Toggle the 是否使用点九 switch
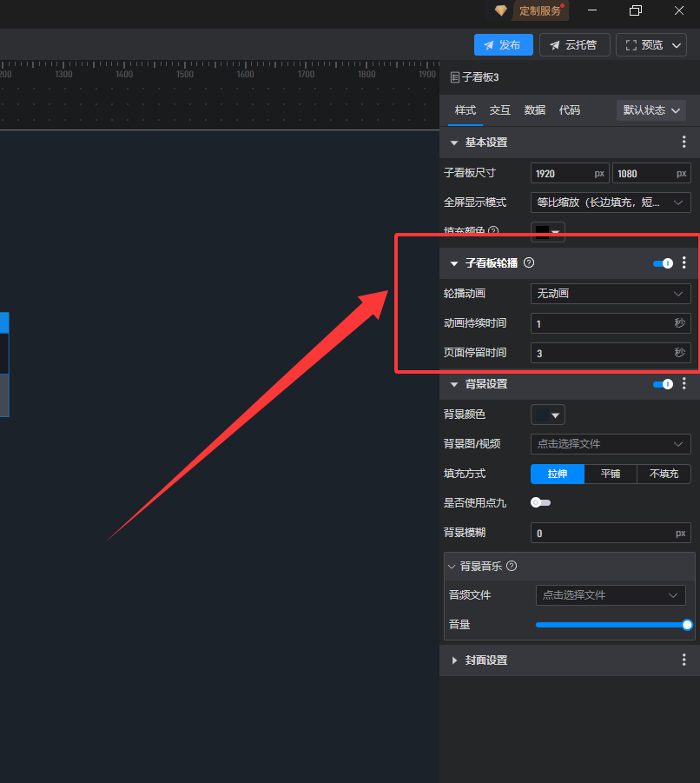700x783 pixels. (x=541, y=502)
